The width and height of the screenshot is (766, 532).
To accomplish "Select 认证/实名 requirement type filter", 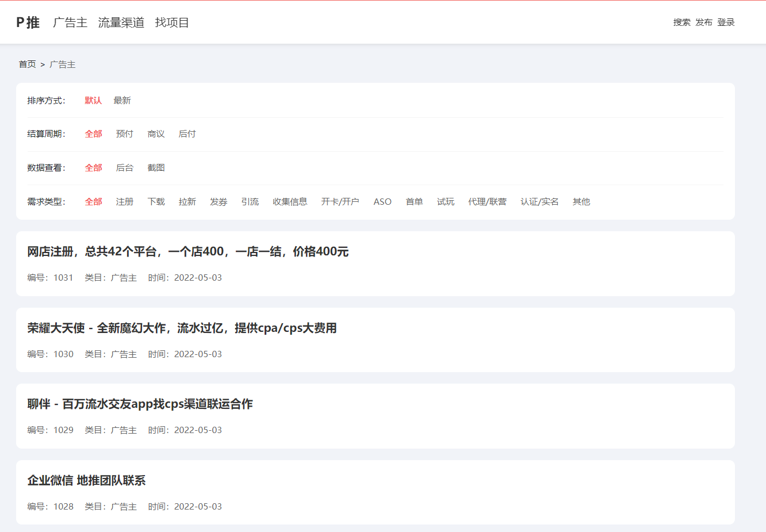I will [539, 202].
